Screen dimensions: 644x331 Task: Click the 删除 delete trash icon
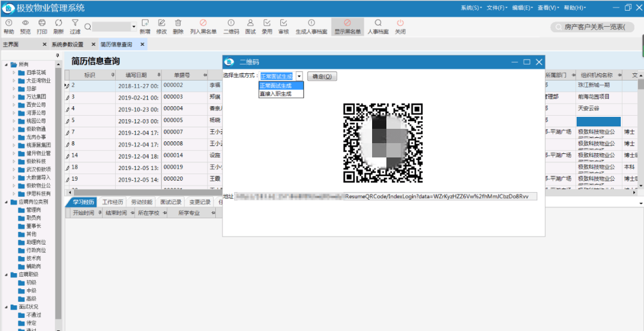178,23
